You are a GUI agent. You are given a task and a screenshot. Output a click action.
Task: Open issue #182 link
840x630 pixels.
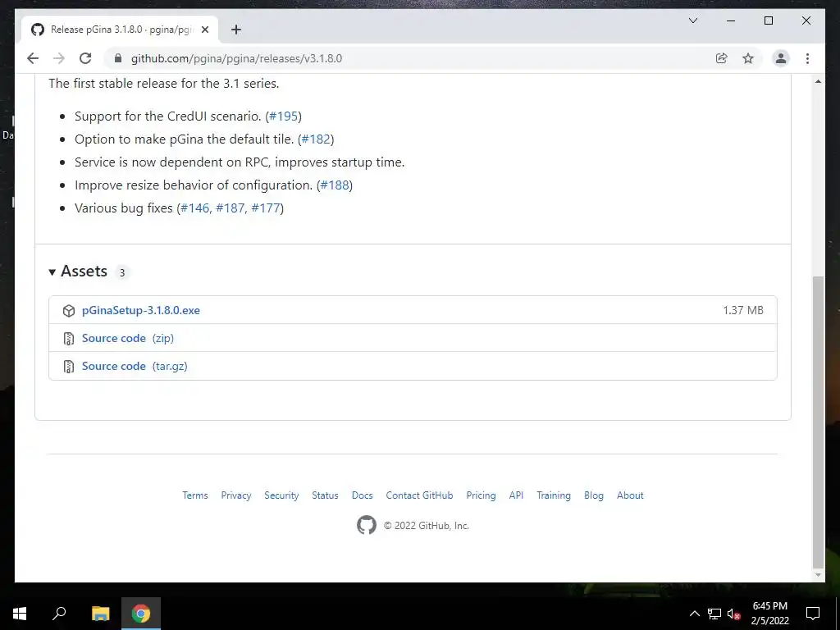(x=316, y=139)
